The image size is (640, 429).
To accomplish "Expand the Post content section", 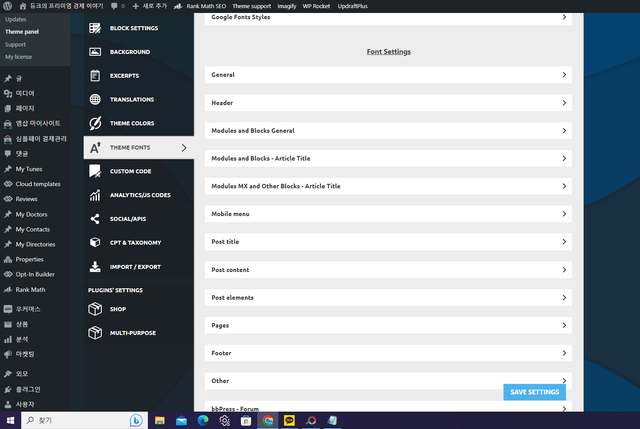I will (x=388, y=270).
